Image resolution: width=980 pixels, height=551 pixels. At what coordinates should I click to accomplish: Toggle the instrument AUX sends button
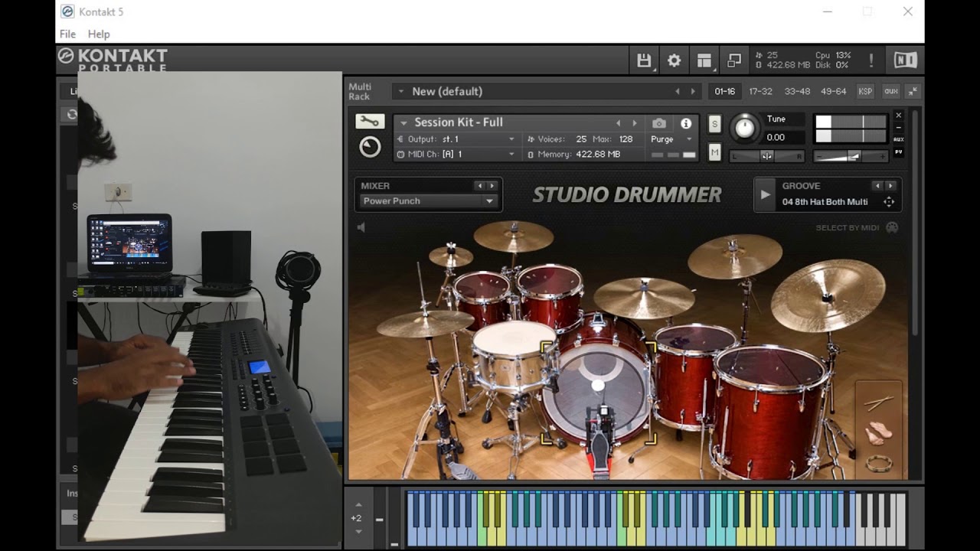click(x=899, y=139)
